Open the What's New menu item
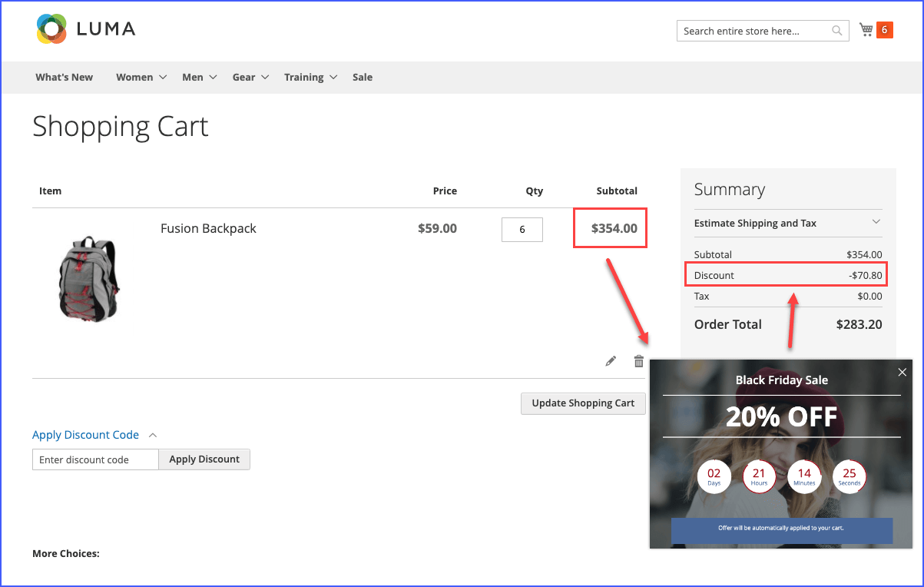This screenshot has width=924, height=587. coord(65,77)
